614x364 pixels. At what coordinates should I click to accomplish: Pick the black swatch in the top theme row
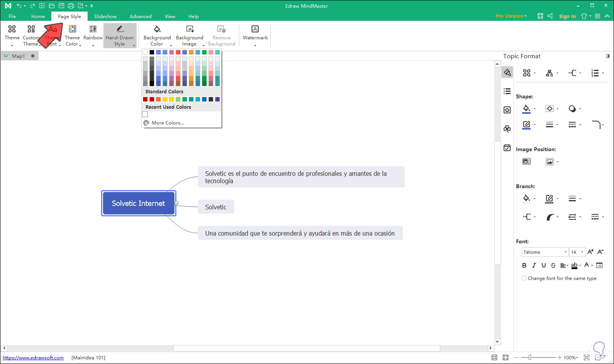click(152, 52)
